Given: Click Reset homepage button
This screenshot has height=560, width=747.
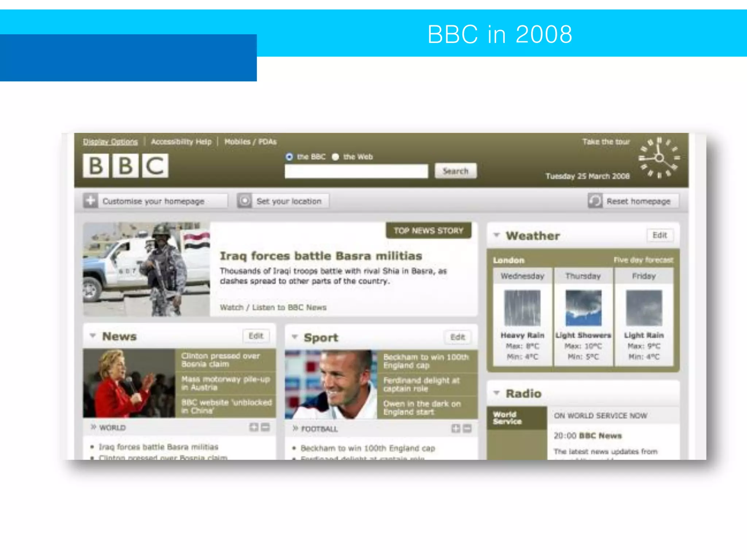Looking at the screenshot, I should [634, 201].
